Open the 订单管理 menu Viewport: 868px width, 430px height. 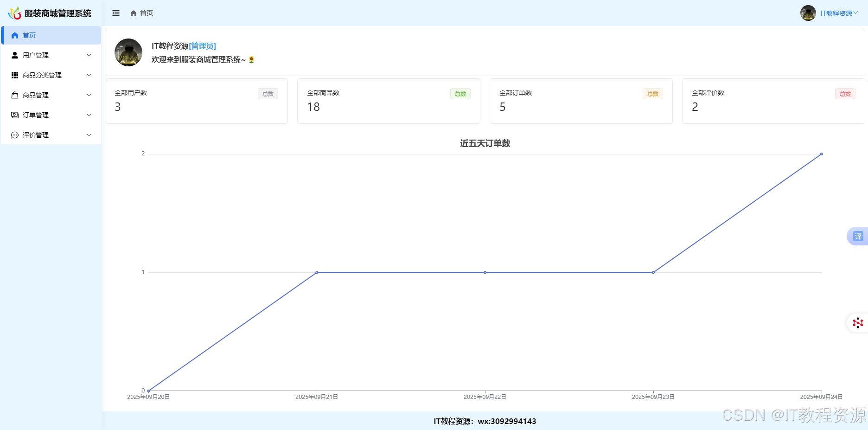pos(51,115)
